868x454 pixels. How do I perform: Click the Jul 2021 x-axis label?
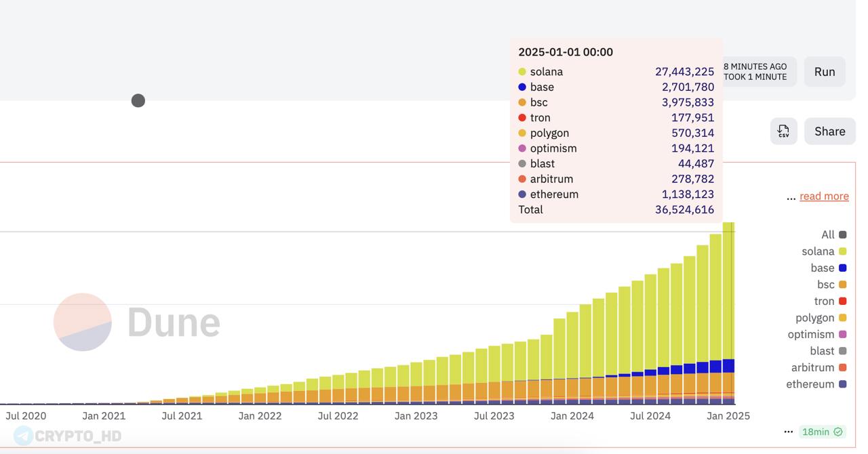(182, 416)
